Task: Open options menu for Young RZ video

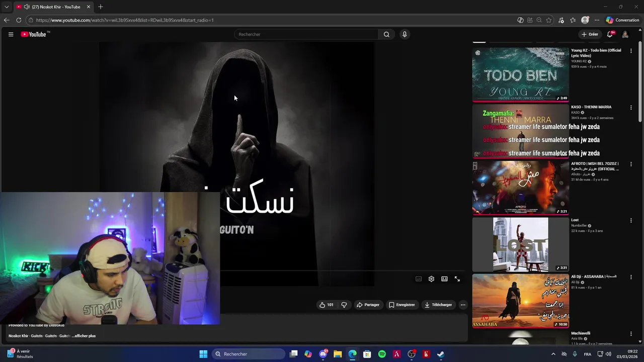Action: (x=631, y=51)
